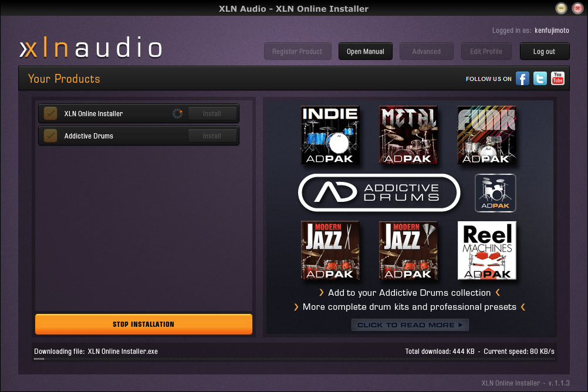This screenshot has width=588, height=392.
Task: Open the manual with Open Manual
Action: point(365,52)
